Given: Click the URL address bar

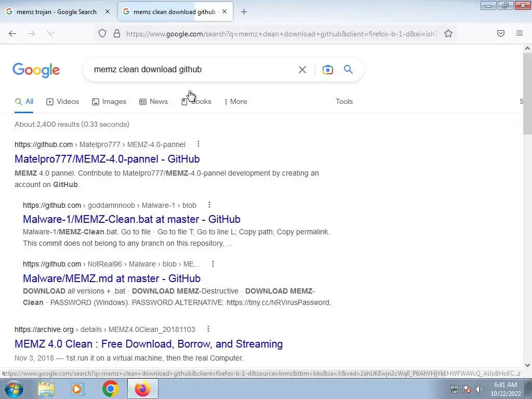Looking at the screenshot, I should pyautogui.click(x=282, y=34).
